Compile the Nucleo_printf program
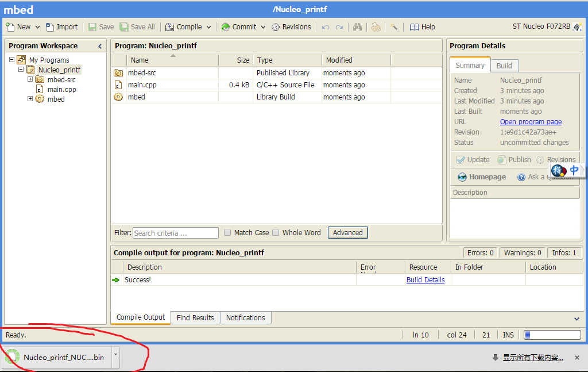The height and width of the screenshot is (372, 588). pyautogui.click(x=184, y=27)
